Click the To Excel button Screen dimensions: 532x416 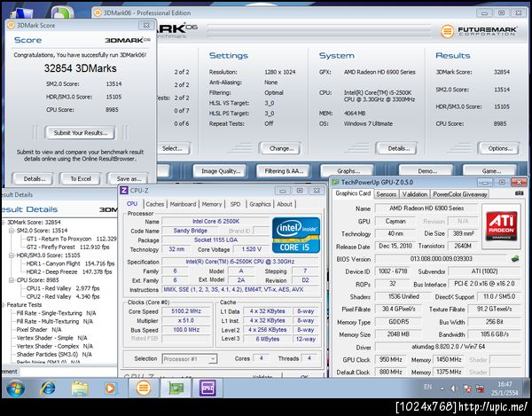[81, 178]
